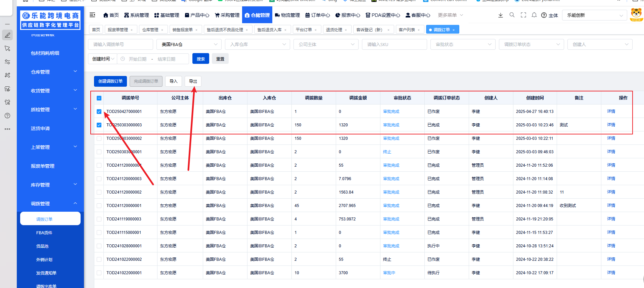Open the notification bell

click(534, 15)
